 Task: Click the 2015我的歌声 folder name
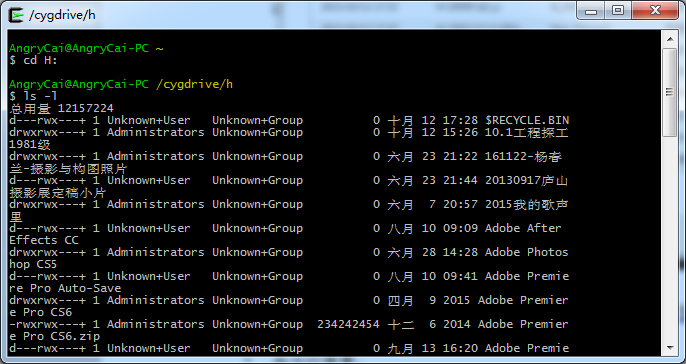pyautogui.click(x=526, y=204)
